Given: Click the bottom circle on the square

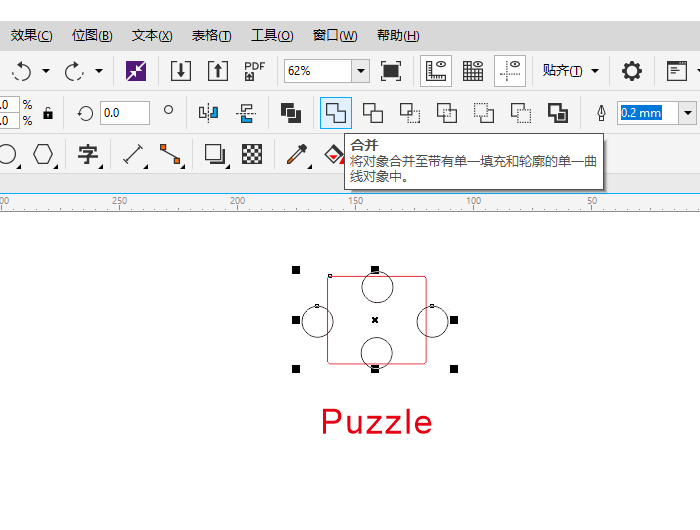Looking at the screenshot, I should coord(376,353).
